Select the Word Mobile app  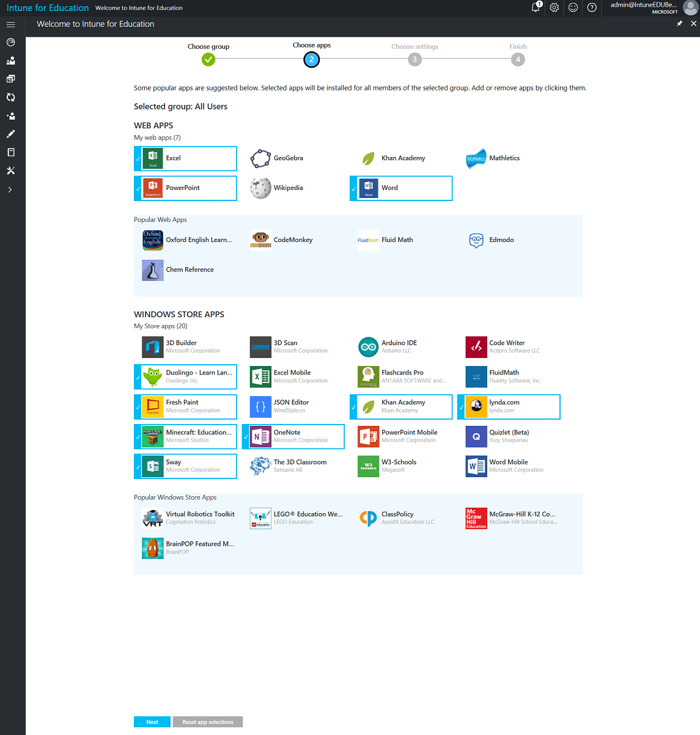pyautogui.click(x=509, y=467)
